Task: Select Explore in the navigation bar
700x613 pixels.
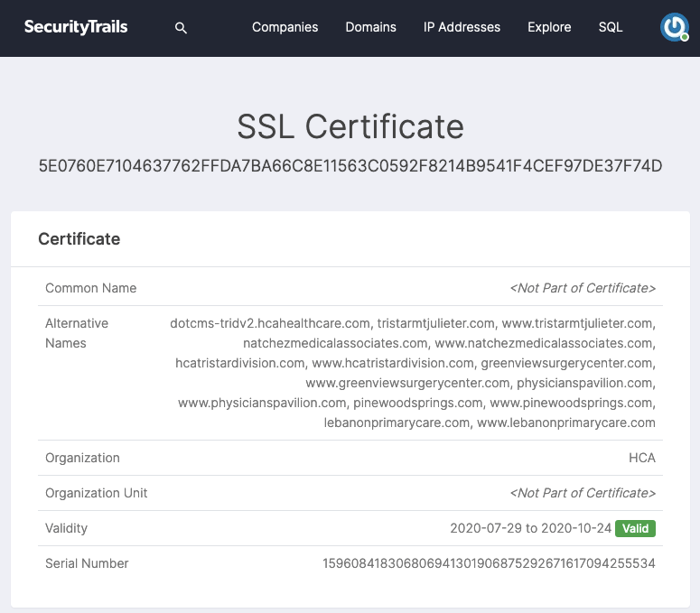Action: coord(549,27)
